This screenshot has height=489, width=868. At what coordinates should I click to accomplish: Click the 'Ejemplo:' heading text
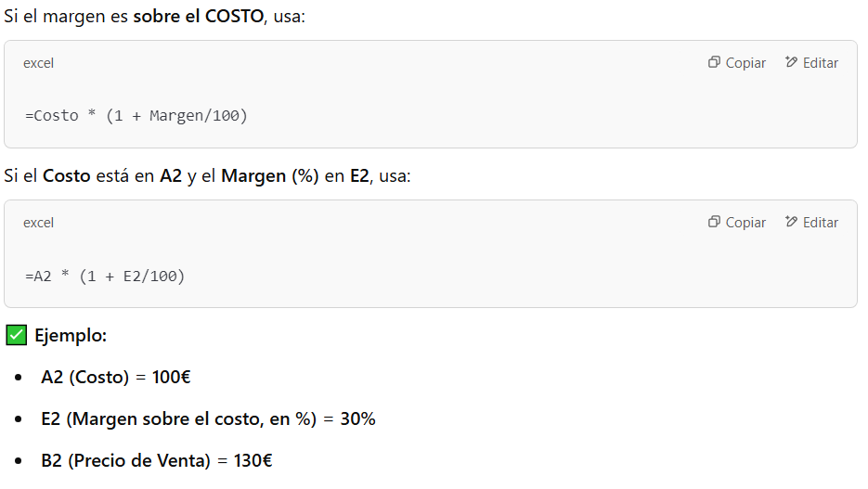(x=71, y=336)
